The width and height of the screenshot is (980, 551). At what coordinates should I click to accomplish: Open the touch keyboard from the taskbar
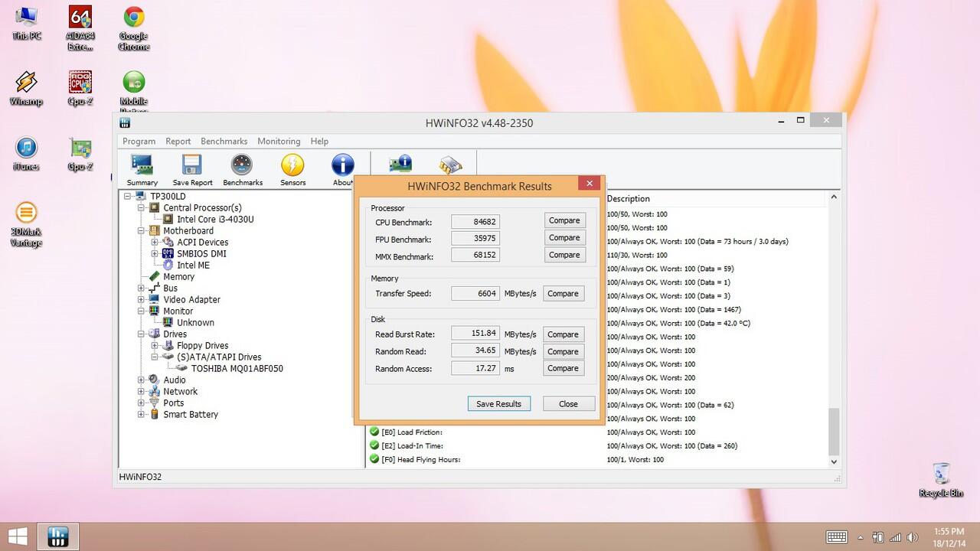point(837,537)
